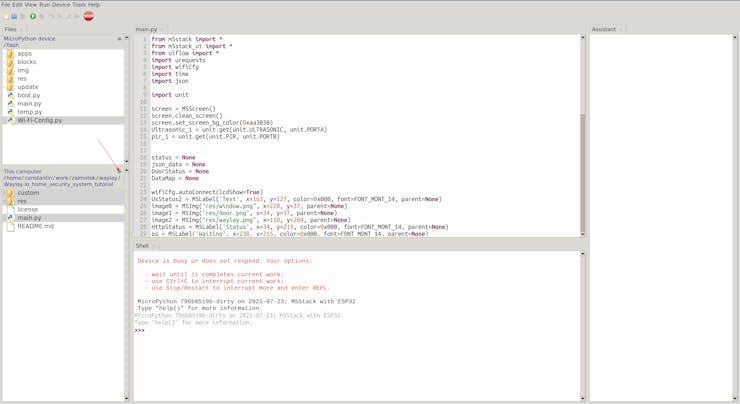Click the 'import unit' code line

[169, 95]
